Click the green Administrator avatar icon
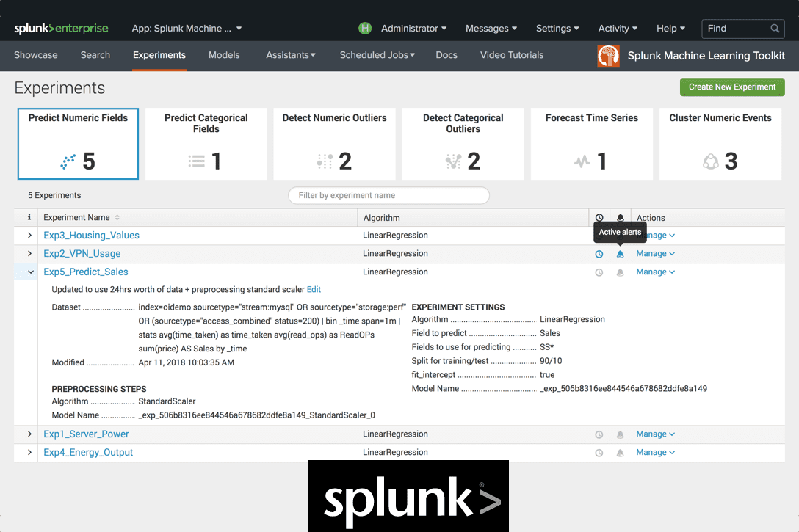The width and height of the screenshot is (799, 532). [x=365, y=29]
